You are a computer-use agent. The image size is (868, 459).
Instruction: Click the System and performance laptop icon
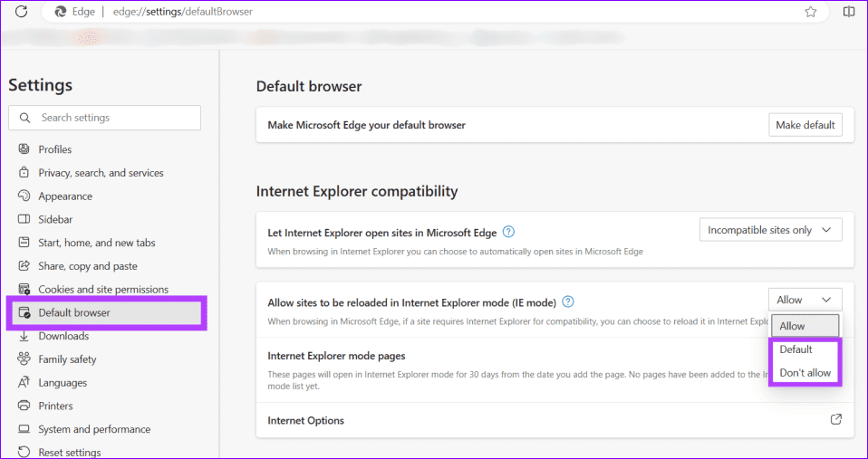[x=24, y=429]
